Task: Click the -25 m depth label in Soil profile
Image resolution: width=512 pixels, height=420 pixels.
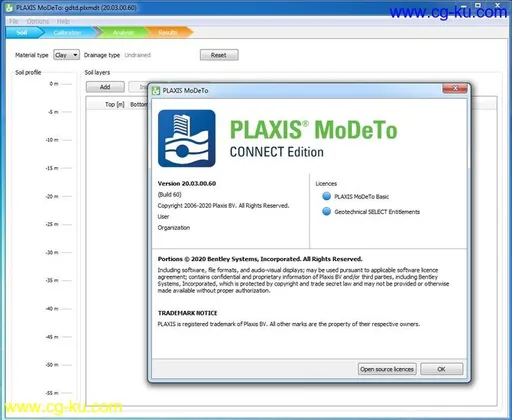Action: coord(52,224)
